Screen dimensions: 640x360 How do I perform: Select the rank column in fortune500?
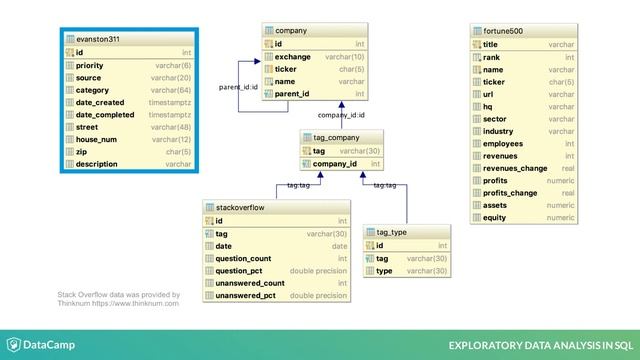coord(491,58)
